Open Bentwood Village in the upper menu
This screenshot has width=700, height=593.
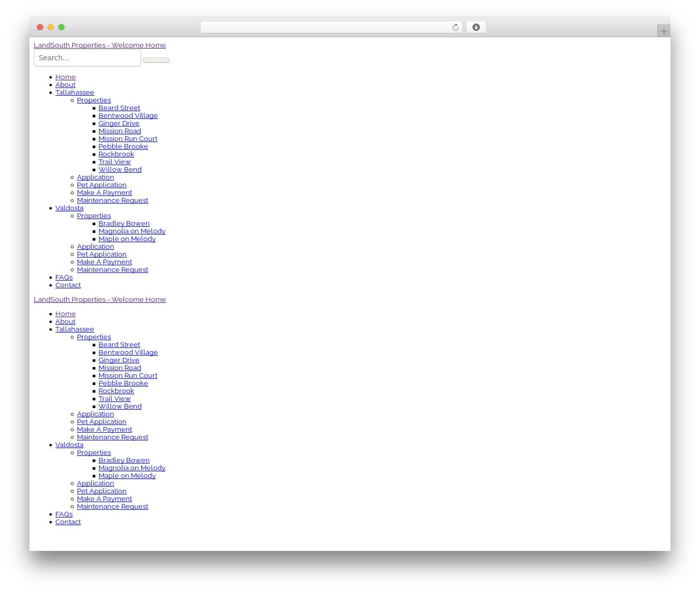(x=128, y=115)
